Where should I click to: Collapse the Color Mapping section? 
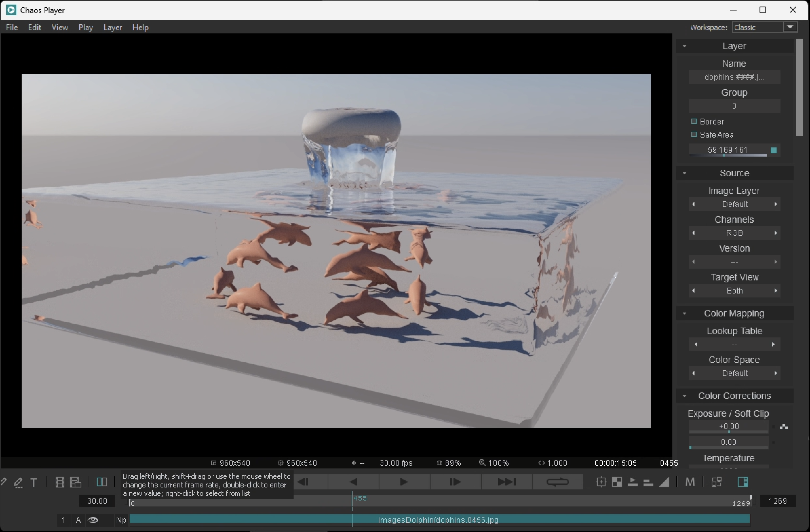coord(685,313)
